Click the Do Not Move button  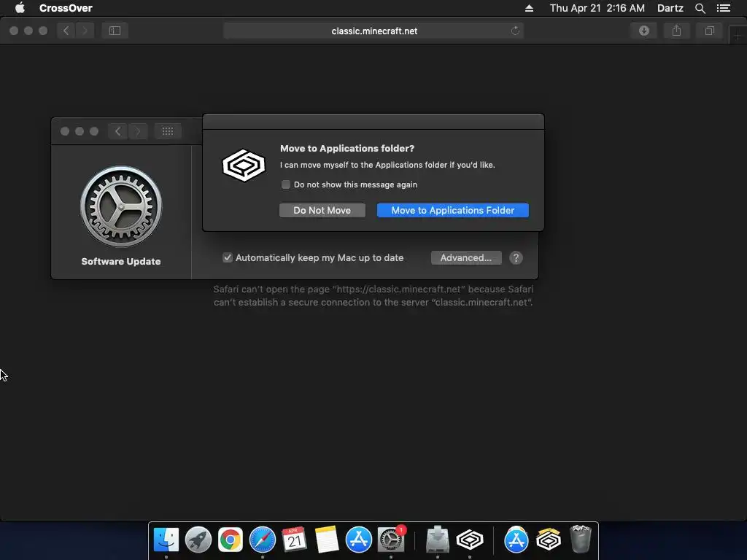tap(322, 211)
